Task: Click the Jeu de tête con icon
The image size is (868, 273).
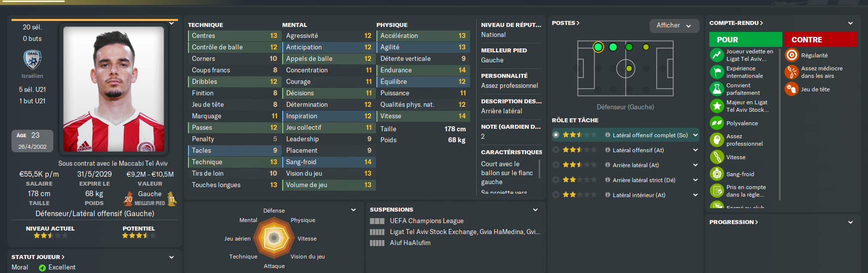Action: 792,89
